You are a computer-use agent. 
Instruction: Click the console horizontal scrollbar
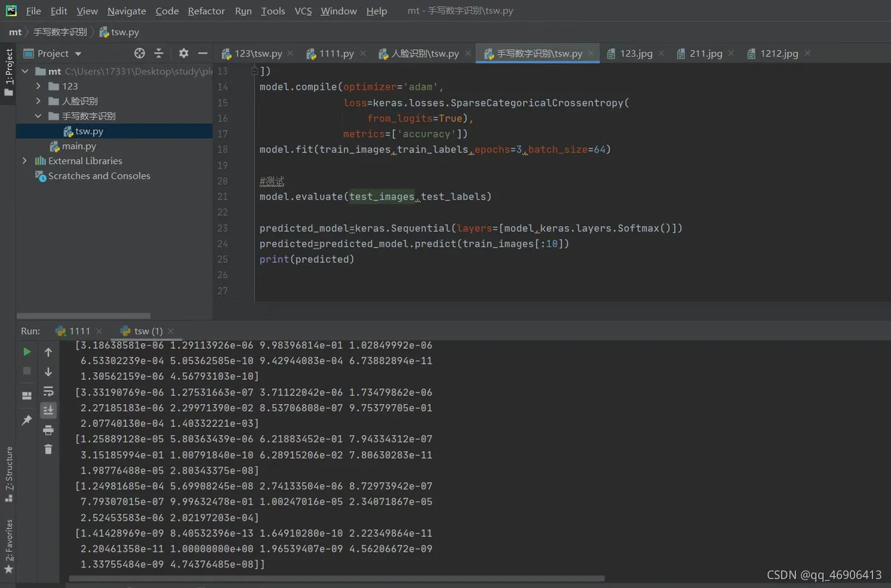pos(337,578)
